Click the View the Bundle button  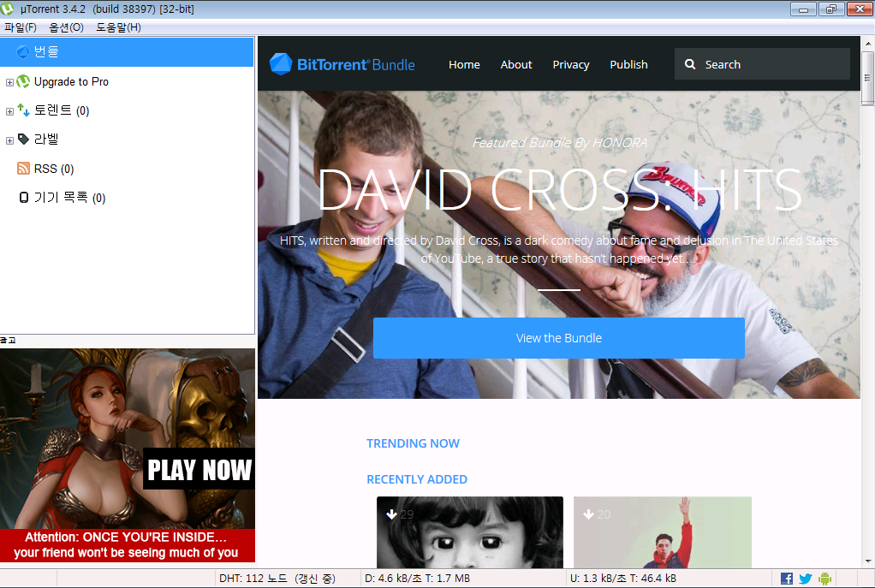pyautogui.click(x=558, y=338)
